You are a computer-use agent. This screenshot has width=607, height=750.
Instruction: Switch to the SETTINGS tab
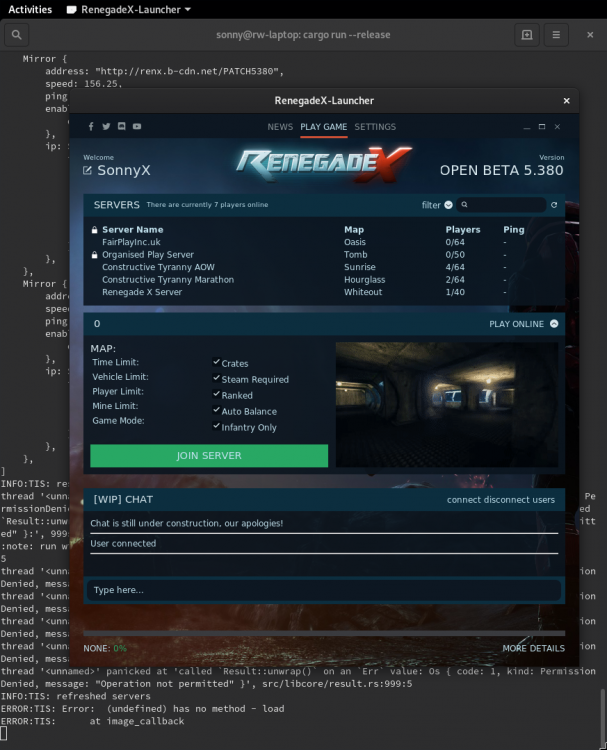click(375, 127)
